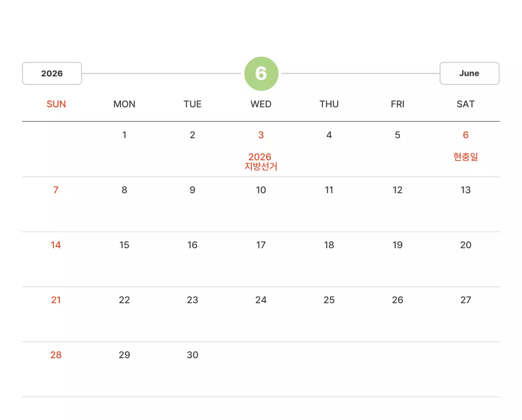Pick Sunday the 14th
This screenshot has width=522, height=420.
tap(56, 245)
